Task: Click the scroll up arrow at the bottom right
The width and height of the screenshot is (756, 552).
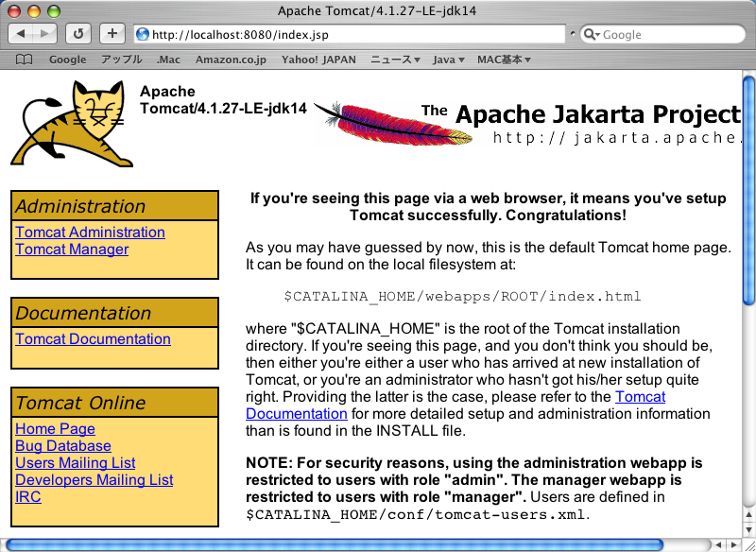Action: [x=748, y=515]
